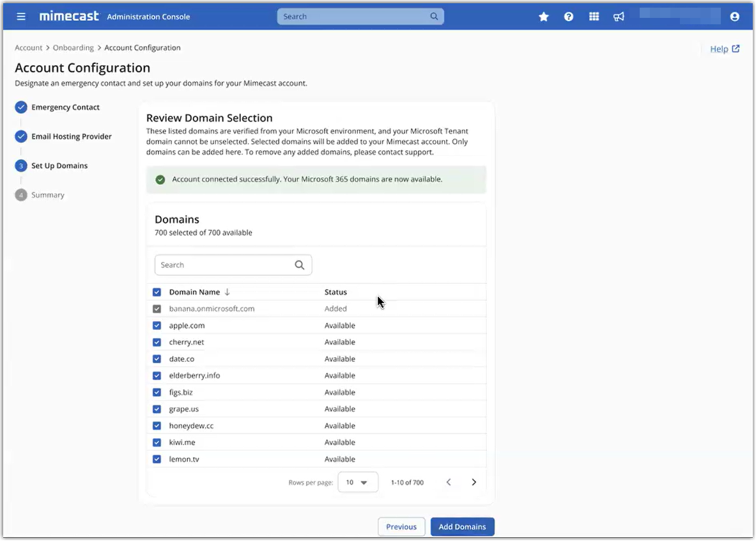This screenshot has height=541, width=756.
Task: Click the domain search magnifier icon
Action: (x=299, y=265)
